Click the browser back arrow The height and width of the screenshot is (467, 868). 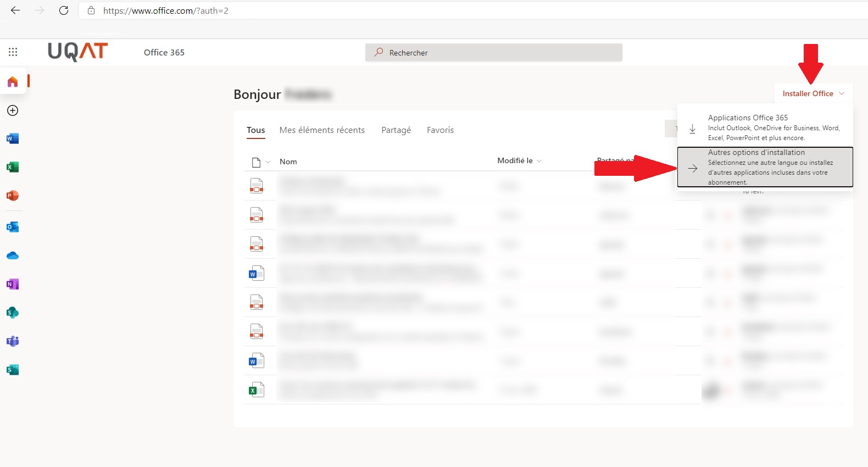15,10
